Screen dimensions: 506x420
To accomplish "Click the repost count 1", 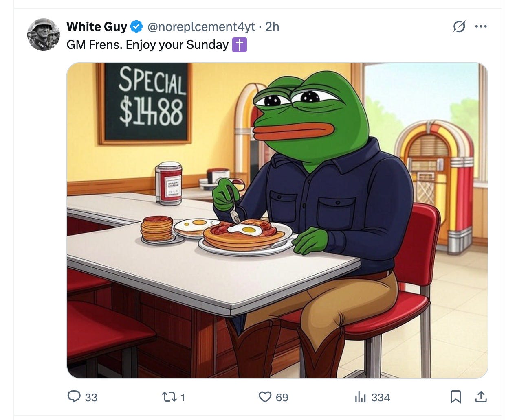I will tap(183, 398).
